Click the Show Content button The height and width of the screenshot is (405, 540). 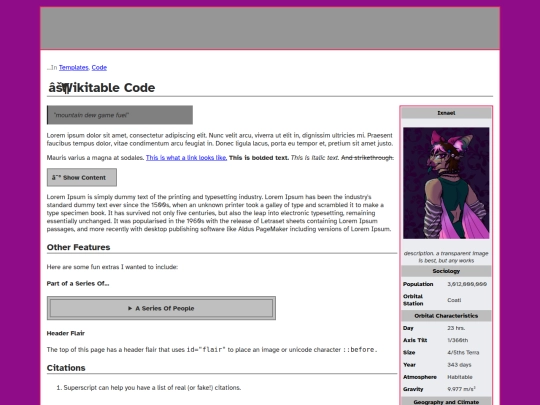82,177
